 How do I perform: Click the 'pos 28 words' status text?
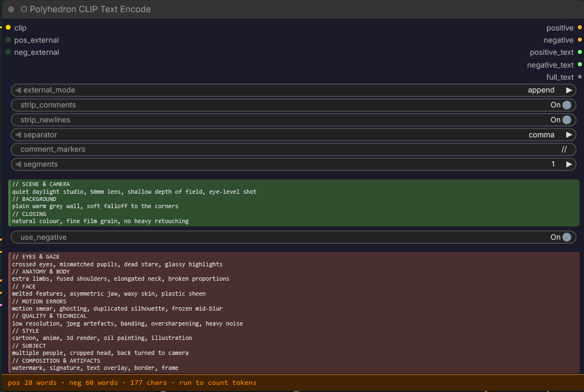[32, 383]
